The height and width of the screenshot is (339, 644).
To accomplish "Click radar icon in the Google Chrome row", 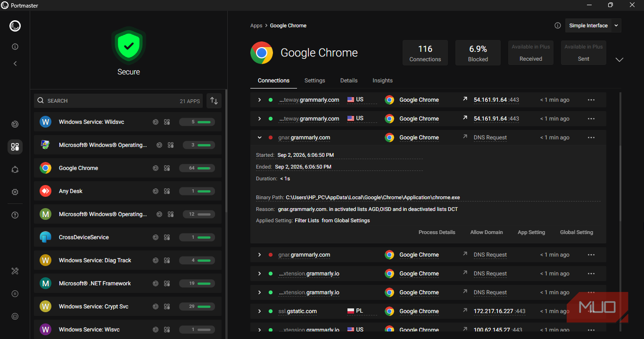I will (156, 168).
